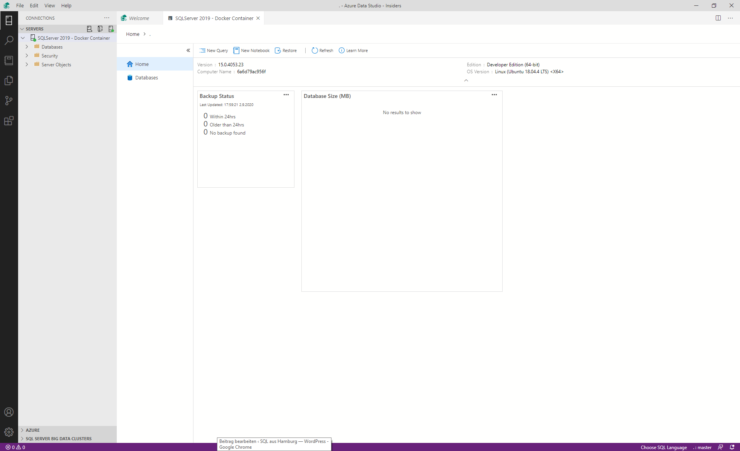Click the Within 24hrs backup count
Image resolution: width=740 pixels, height=451 pixels.
coord(219,116)
